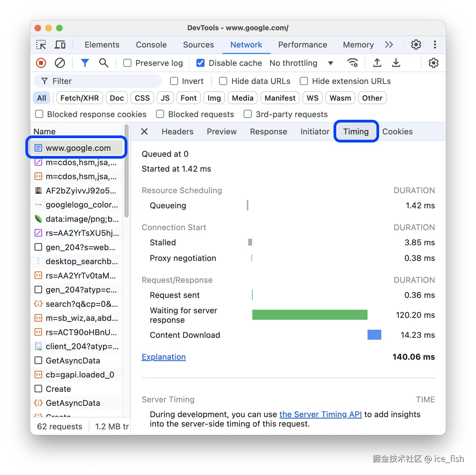Click the Filter text input
Viewport: 476px width, 475px height.
pos(98,81)
